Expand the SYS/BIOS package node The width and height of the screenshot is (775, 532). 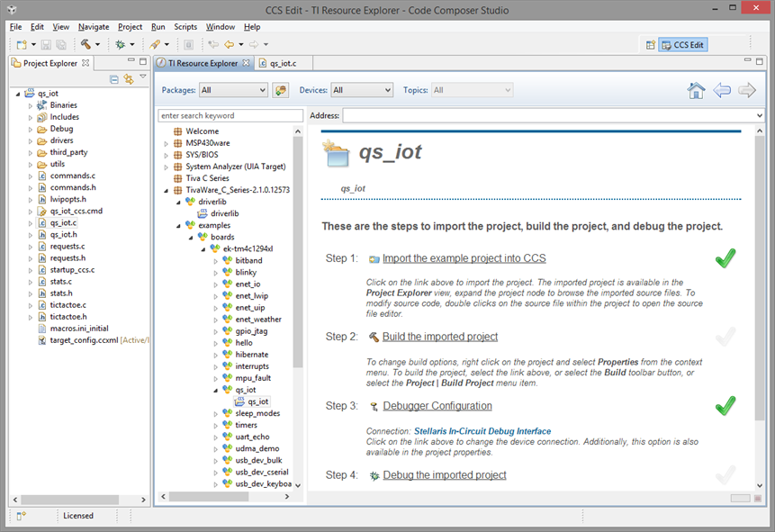coord(166,155)
